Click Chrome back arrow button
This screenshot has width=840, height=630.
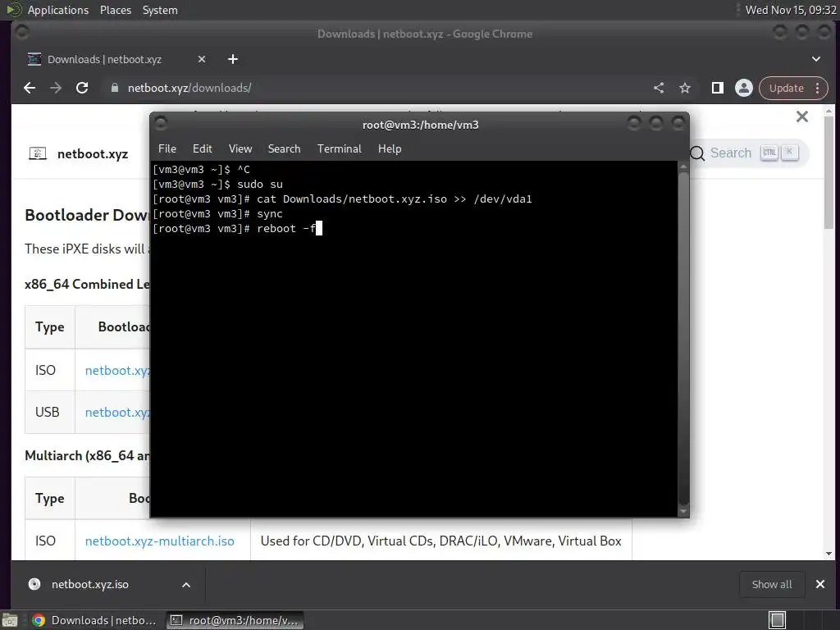30,88
